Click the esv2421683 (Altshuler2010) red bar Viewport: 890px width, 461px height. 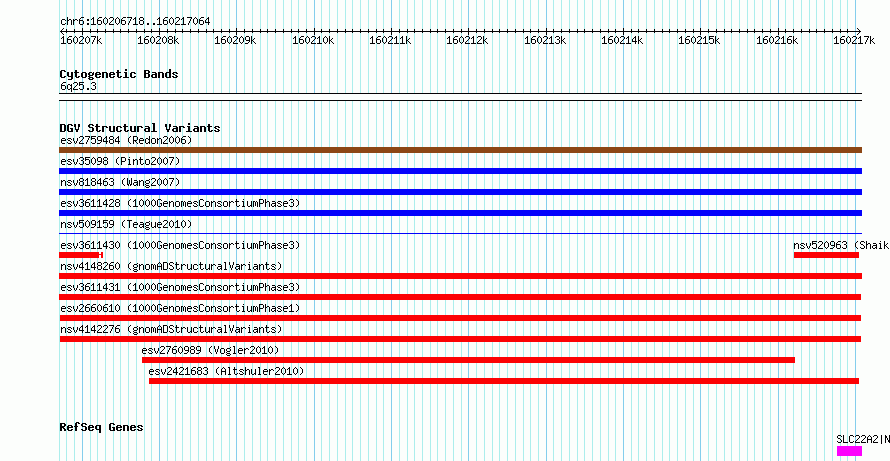tap(503, 381)
